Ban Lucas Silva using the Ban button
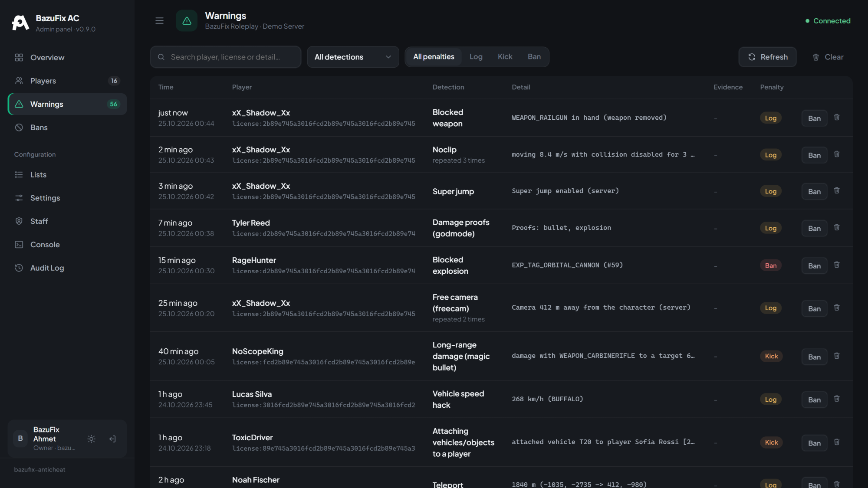 tap(814, 400)
